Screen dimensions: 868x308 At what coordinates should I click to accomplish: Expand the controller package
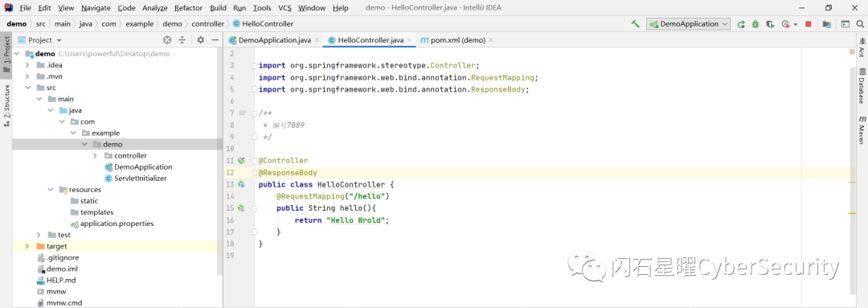tap(95, 156)
